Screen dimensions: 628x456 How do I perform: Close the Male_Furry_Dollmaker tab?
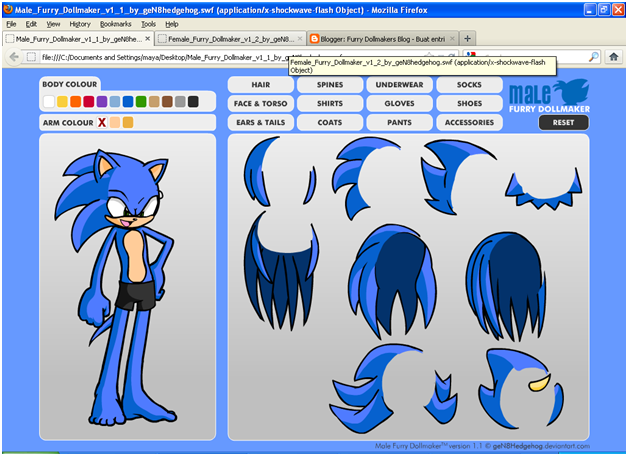(x=147, y=38)
